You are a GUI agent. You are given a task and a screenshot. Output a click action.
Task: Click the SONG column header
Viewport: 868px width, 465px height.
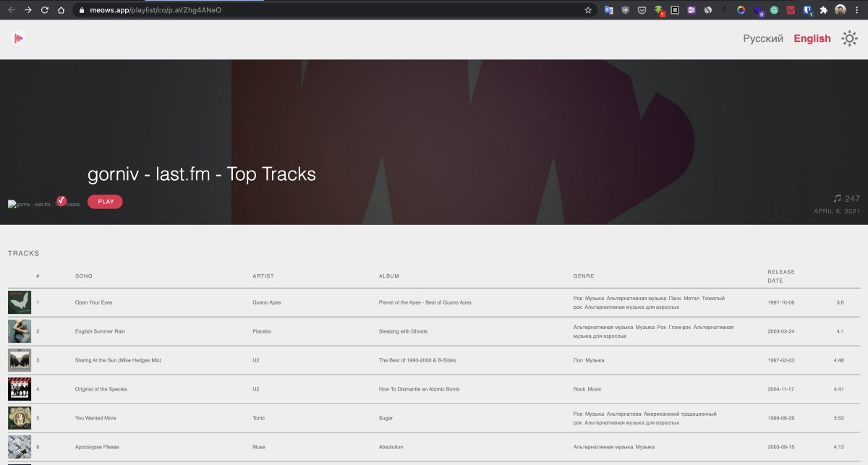click(84, 276)
